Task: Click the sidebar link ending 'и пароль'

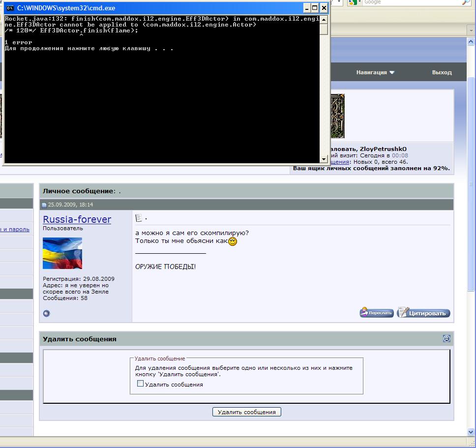Action: tap(15, 229)
